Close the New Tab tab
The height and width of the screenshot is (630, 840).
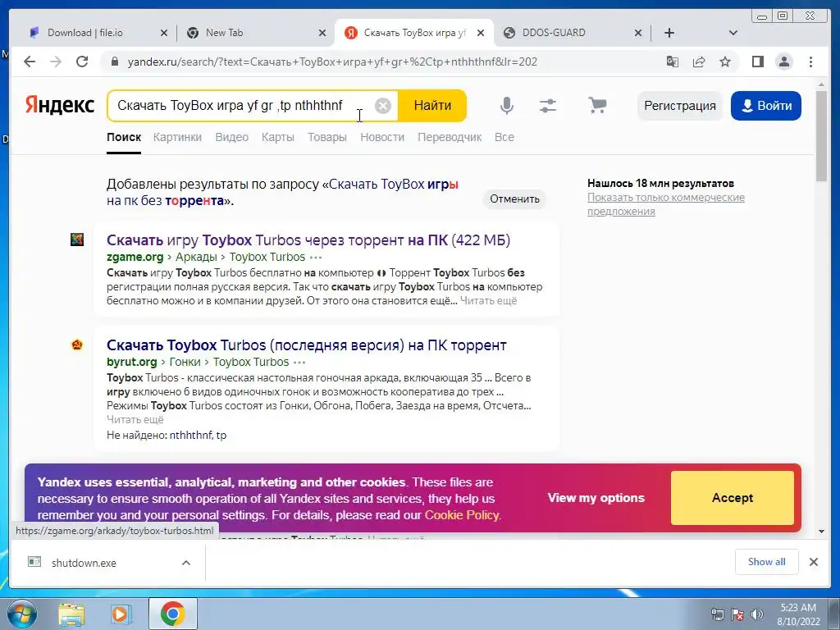(x=322, y=33)
